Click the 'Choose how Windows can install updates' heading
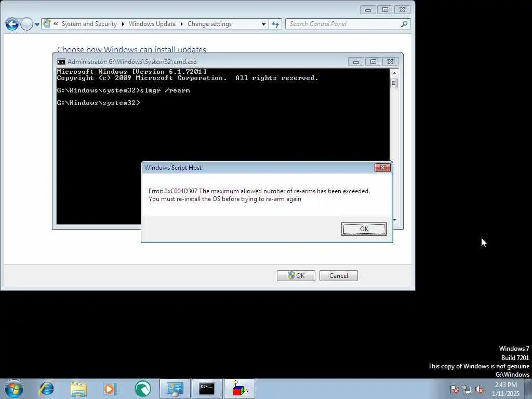The image size is (532, 399). coord(131,49)
